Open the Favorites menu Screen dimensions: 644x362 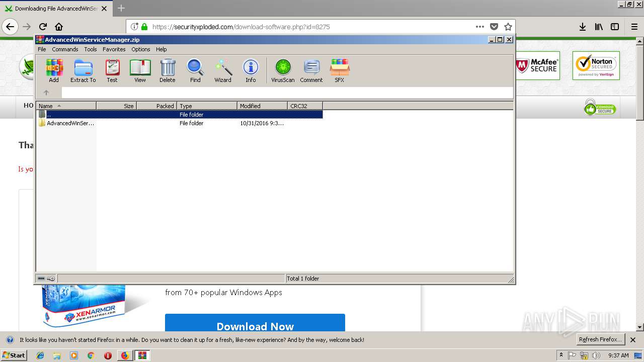tap(114, 49)
